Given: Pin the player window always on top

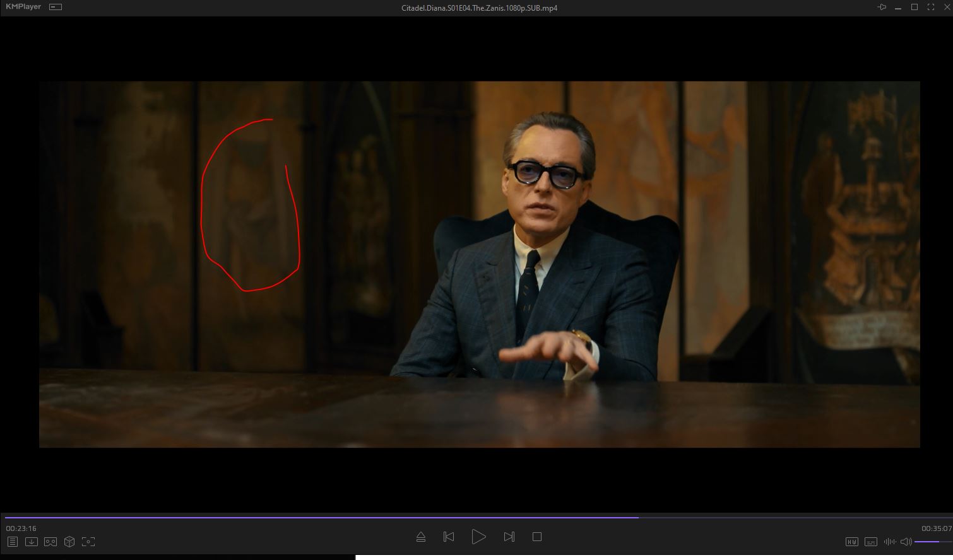Looking at the screenshot, I should tap(882, 8).
